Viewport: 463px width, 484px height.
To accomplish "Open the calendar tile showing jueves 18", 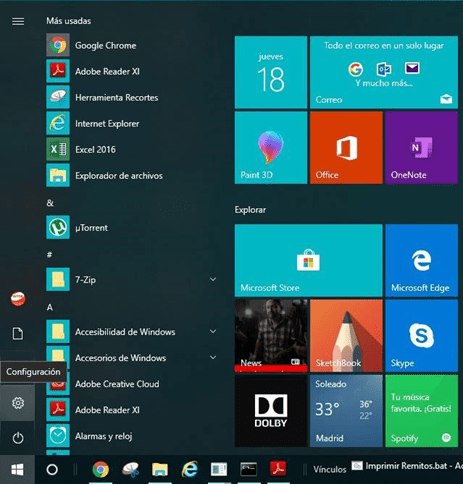I will (271, 72).
